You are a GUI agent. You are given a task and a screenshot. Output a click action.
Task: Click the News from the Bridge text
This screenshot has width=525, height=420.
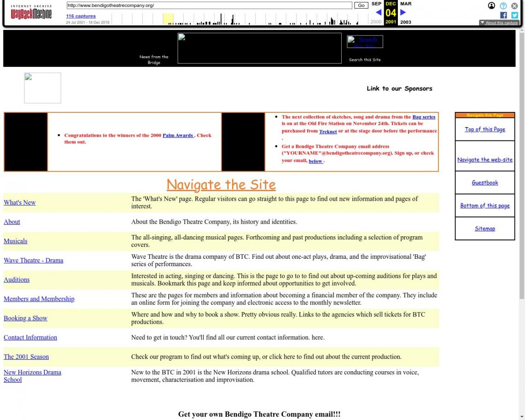[154, 59]
